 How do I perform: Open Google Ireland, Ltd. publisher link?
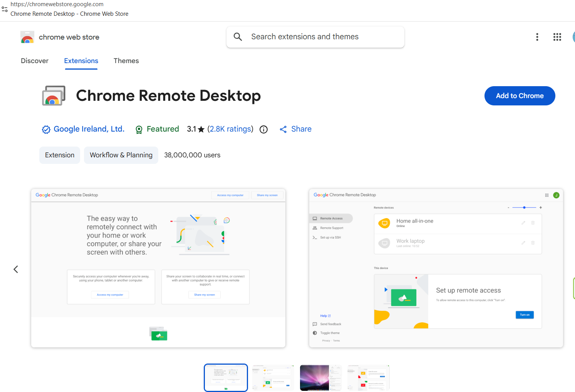(89, 129)
